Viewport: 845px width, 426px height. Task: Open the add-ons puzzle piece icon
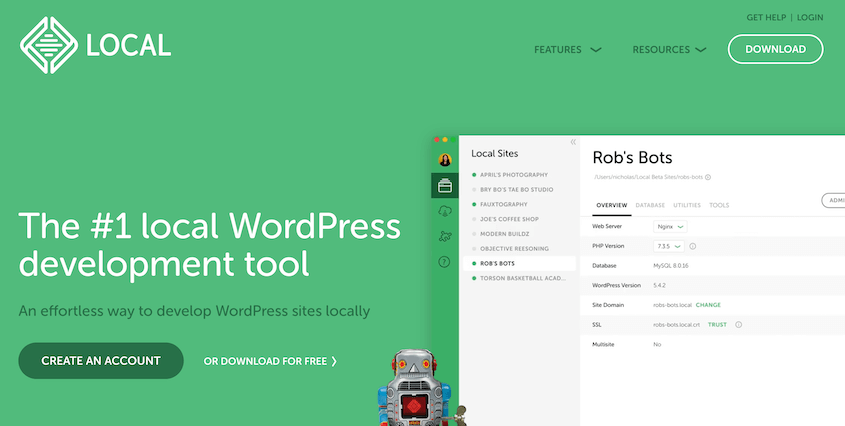[445, 236]
